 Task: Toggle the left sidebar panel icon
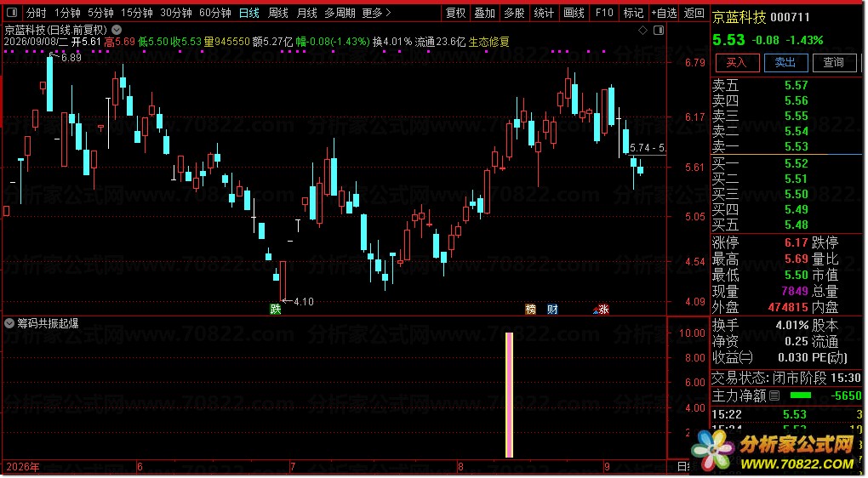[12, 12]
